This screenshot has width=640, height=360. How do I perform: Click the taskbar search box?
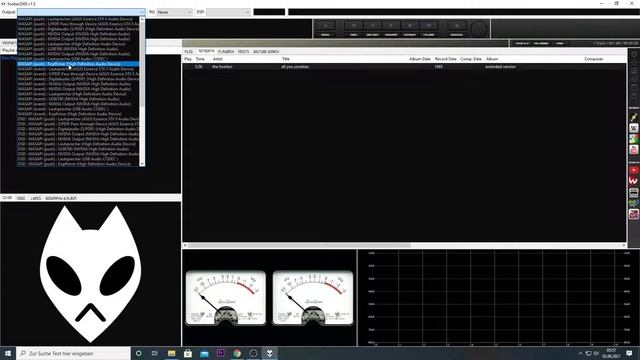[x=73, y=353]
